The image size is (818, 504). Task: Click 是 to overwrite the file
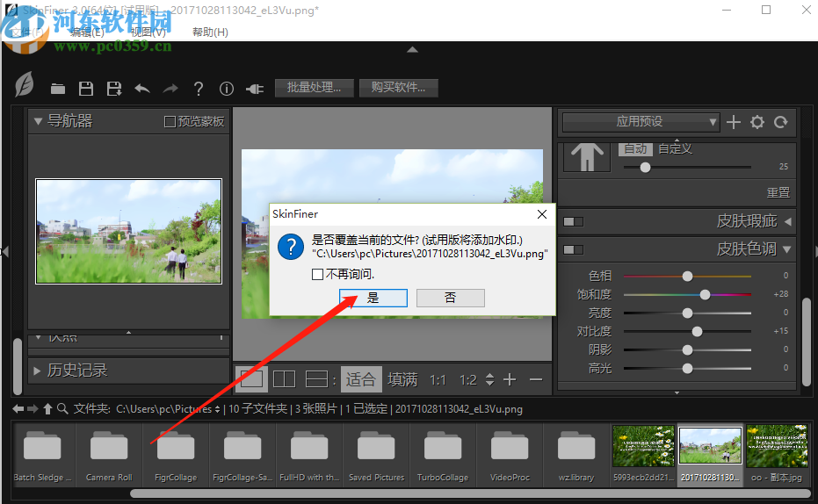373,299
